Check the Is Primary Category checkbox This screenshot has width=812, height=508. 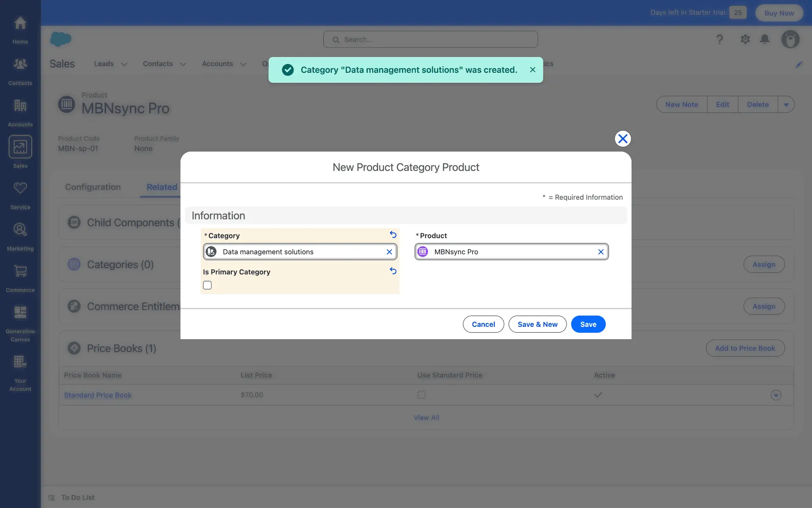point(207,285)
